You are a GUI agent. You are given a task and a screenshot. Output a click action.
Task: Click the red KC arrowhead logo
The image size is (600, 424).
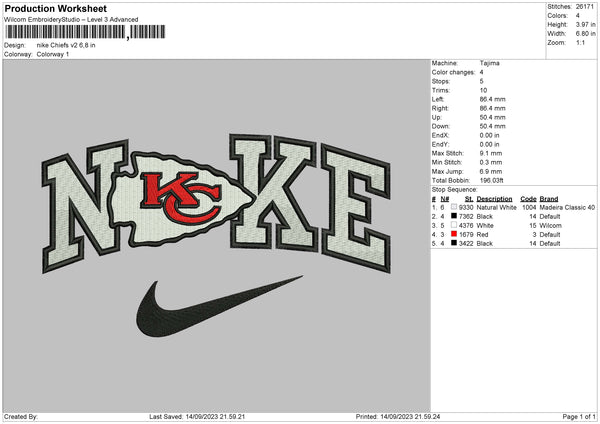[180, 198]
